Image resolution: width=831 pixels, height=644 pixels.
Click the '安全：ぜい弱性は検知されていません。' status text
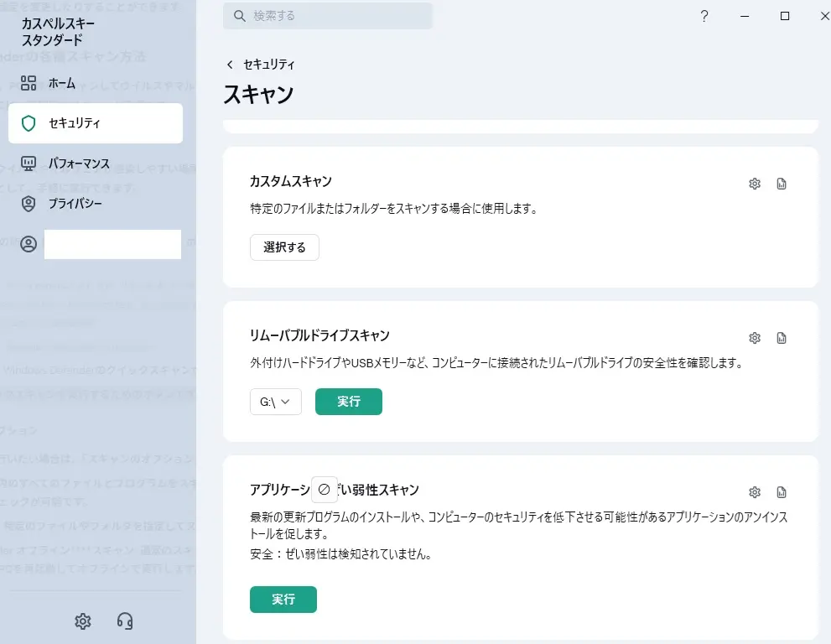[x=342, y=554]
